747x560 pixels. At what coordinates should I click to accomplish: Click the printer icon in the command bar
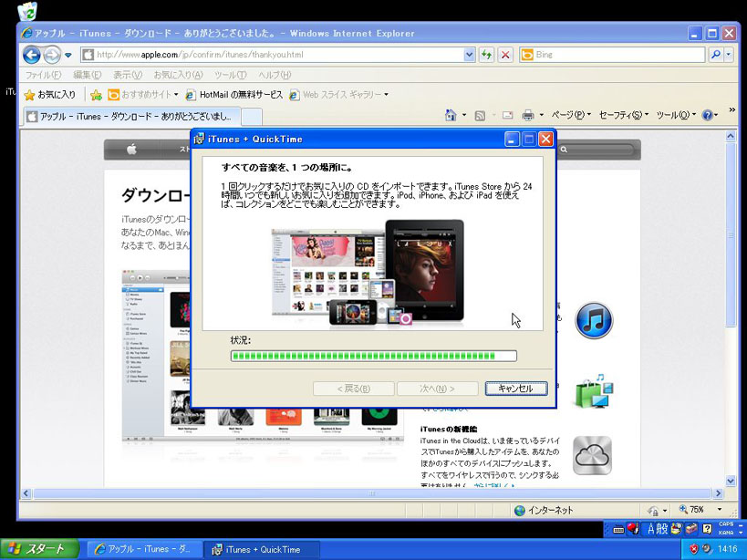[528, 115]
